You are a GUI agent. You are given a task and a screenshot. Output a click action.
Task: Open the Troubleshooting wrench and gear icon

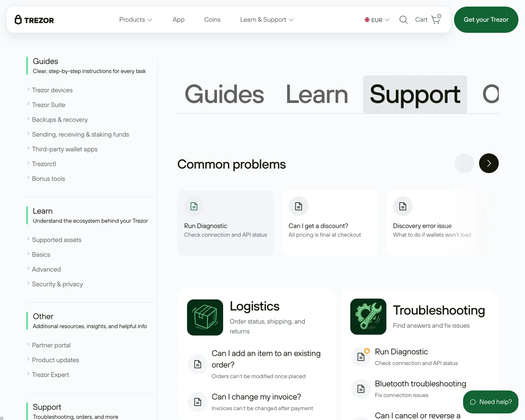click(x=368, y=317)
